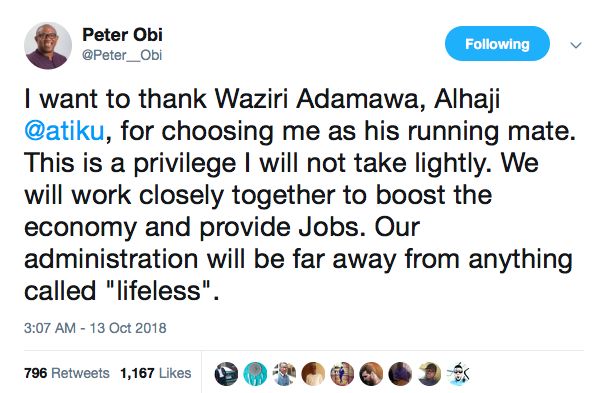Image resolution: width=609 pixels, height=393 pixels.
Task: Open Peter Obi's profile picture
Action: (48, 46)
